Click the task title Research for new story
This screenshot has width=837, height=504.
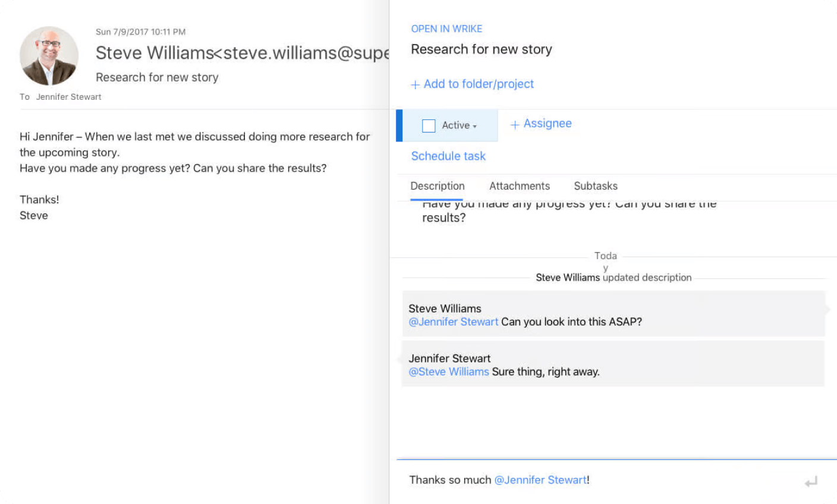(481, 49)
